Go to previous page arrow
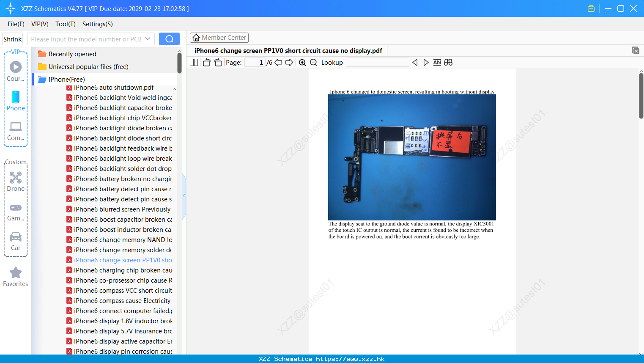The image size is (644, 363). coord(278,62)
